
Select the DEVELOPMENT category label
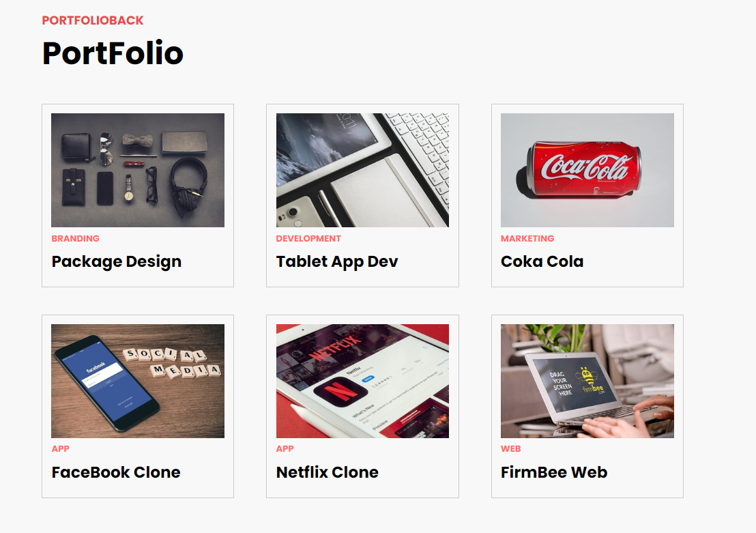[308, 238]
